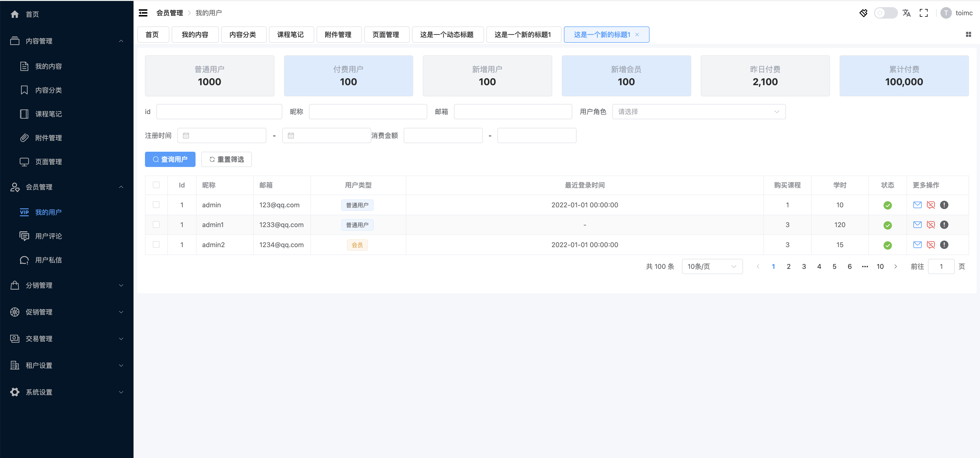Go to page 3 in pagination
The height and width of the screenshot is (458, 980).
[804, 266]
